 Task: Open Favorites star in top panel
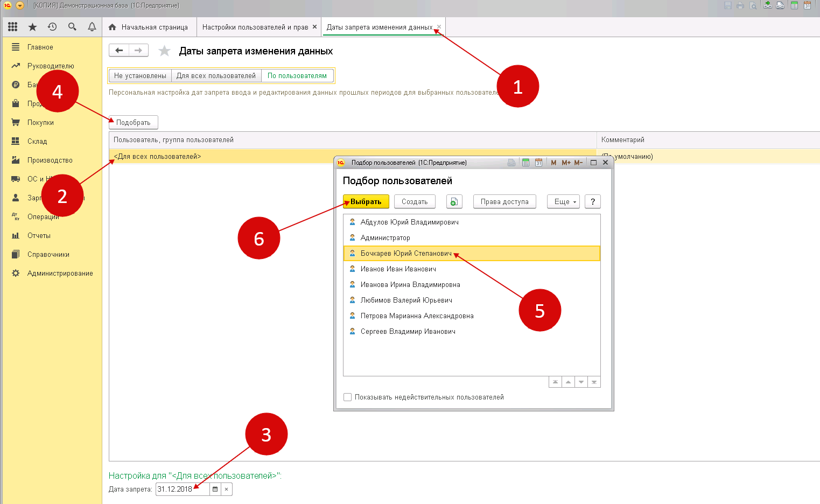33,27
